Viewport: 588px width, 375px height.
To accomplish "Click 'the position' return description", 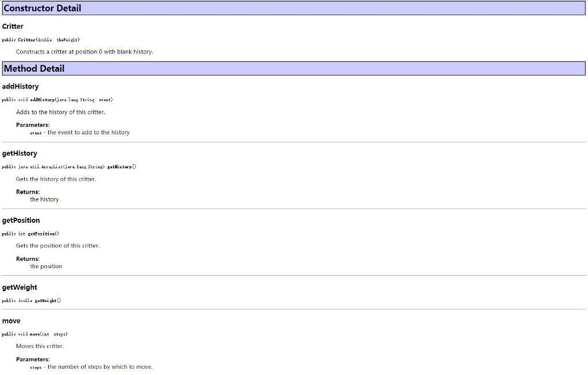I will point(46,266).
